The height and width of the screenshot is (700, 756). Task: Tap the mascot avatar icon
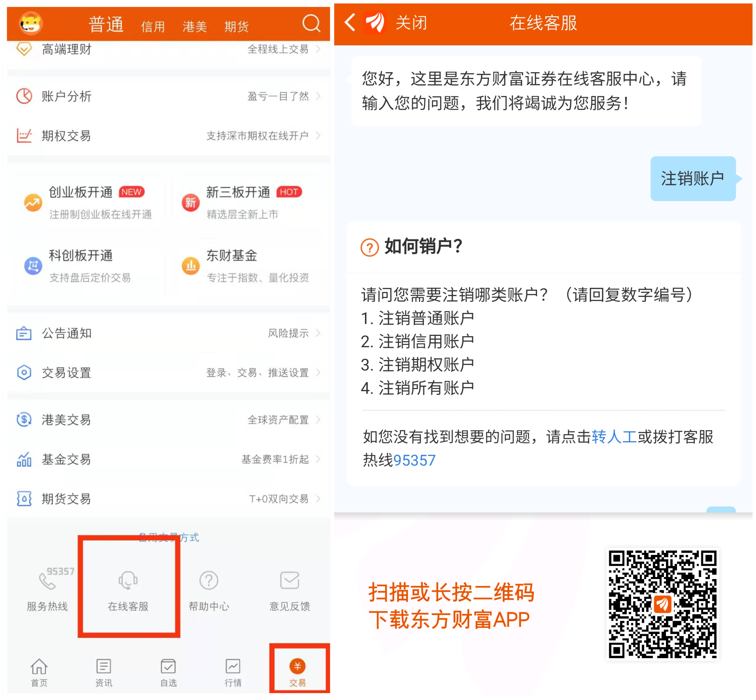pos(31,24)
